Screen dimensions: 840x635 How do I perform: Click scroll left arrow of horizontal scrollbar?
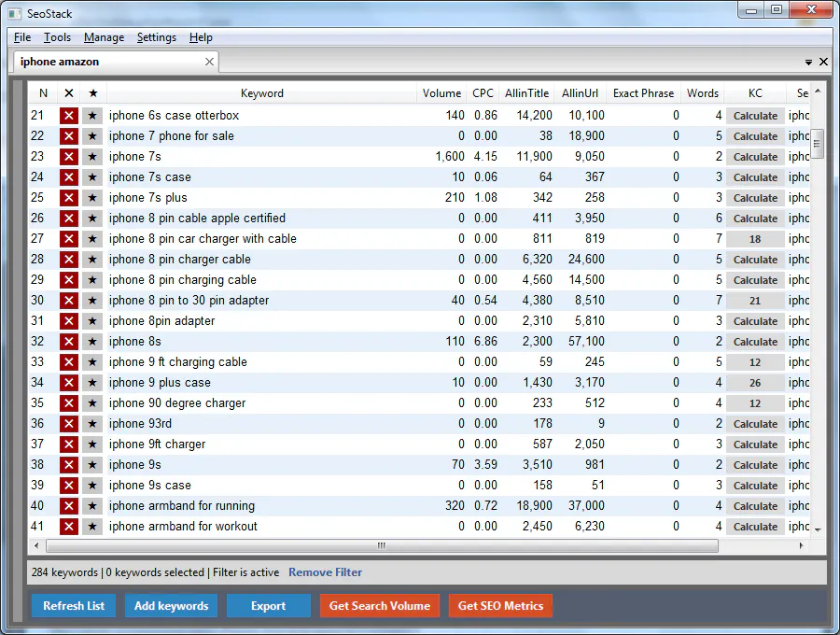point(36,545)
